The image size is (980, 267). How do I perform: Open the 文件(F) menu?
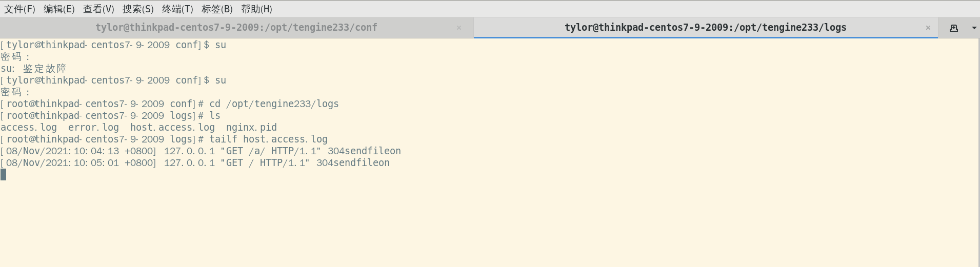[19, 9]
